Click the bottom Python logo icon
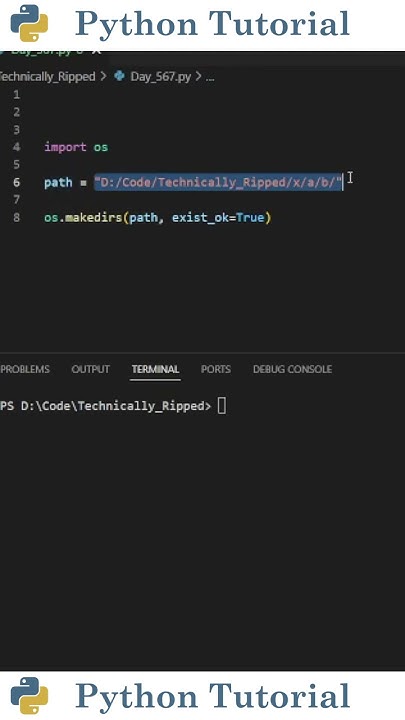This screenshot has height=720, width=405. point(29,696)
